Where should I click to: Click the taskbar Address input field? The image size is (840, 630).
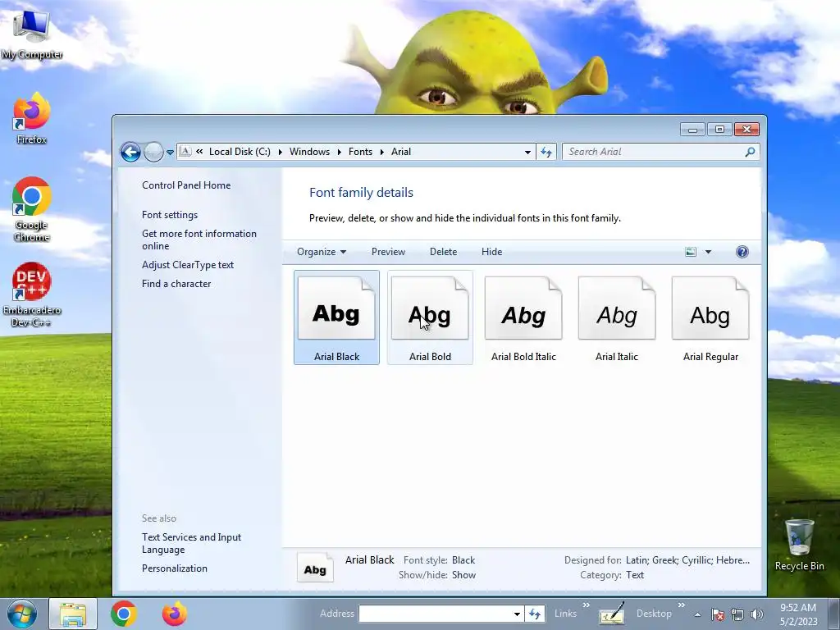tap(435, 614)
